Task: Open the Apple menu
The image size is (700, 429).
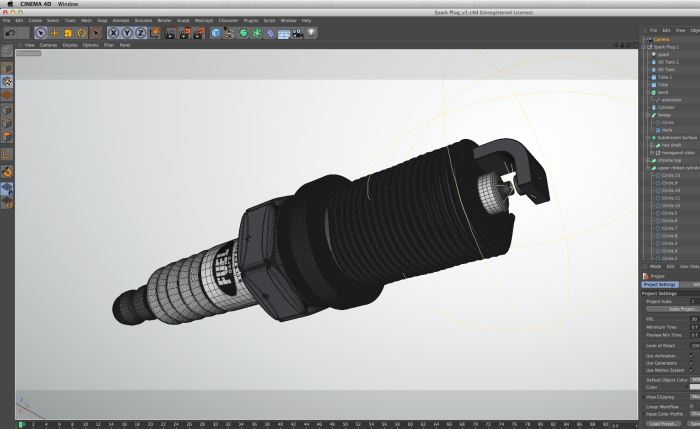Action: (10, 4)
